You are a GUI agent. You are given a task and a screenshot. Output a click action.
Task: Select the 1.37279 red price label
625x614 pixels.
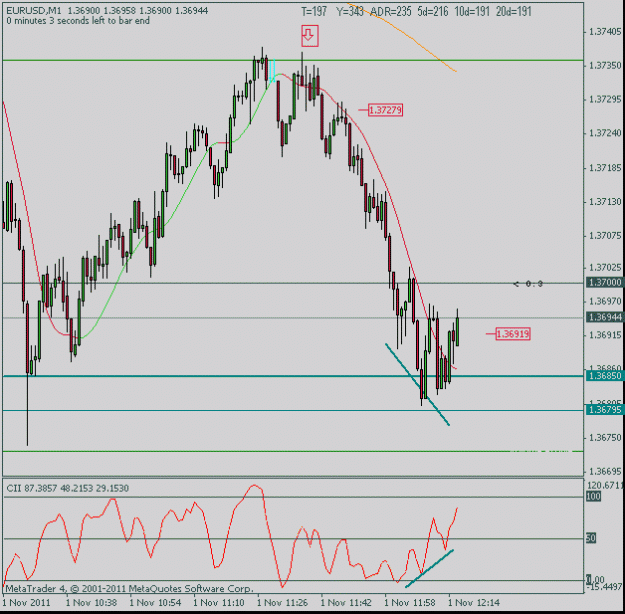385,110
